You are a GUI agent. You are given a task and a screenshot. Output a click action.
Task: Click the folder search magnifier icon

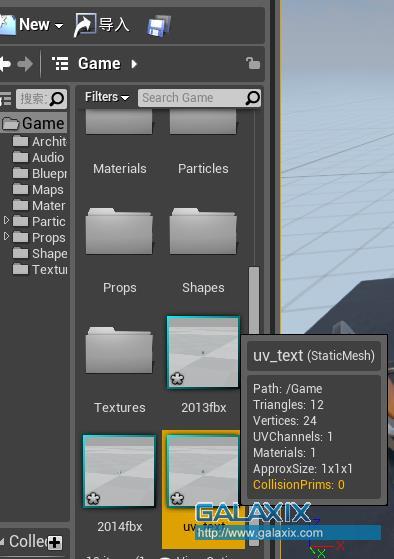(x=57, y=99)
